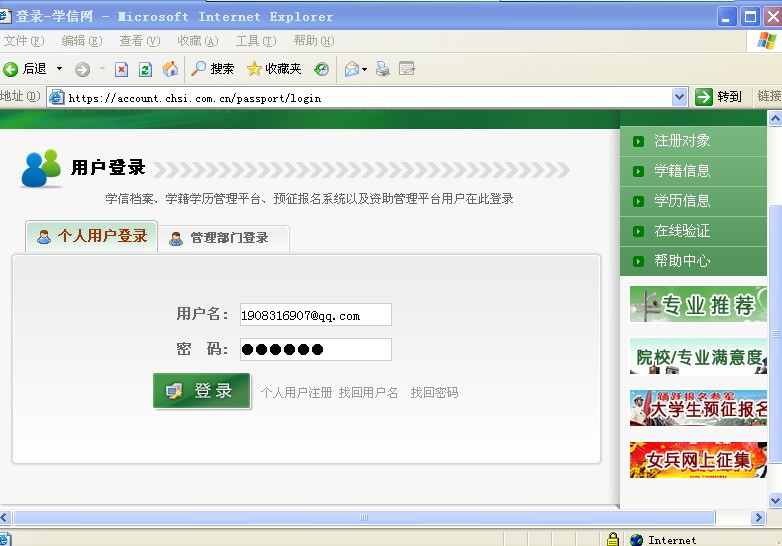This screenshot has width=782, height=546.
Task: Click the arrow icon beside 学历信息
Action: (x=638, y=201)
